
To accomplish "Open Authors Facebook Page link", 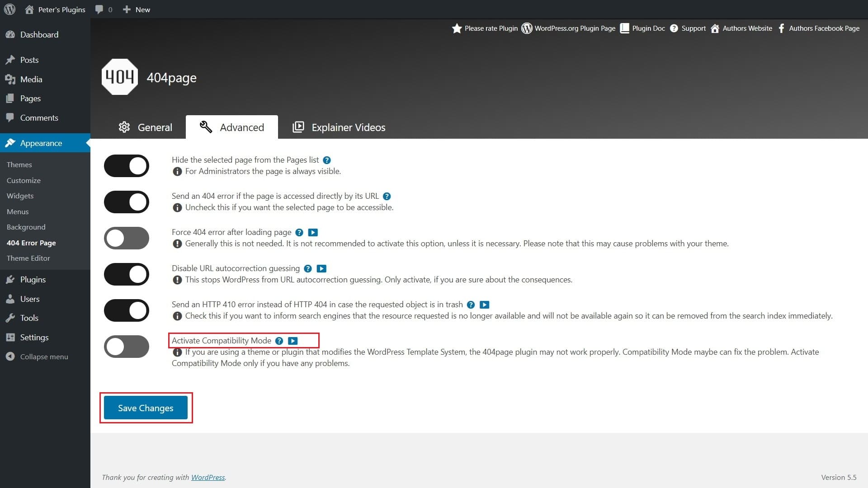I will [x=818, y=28].
